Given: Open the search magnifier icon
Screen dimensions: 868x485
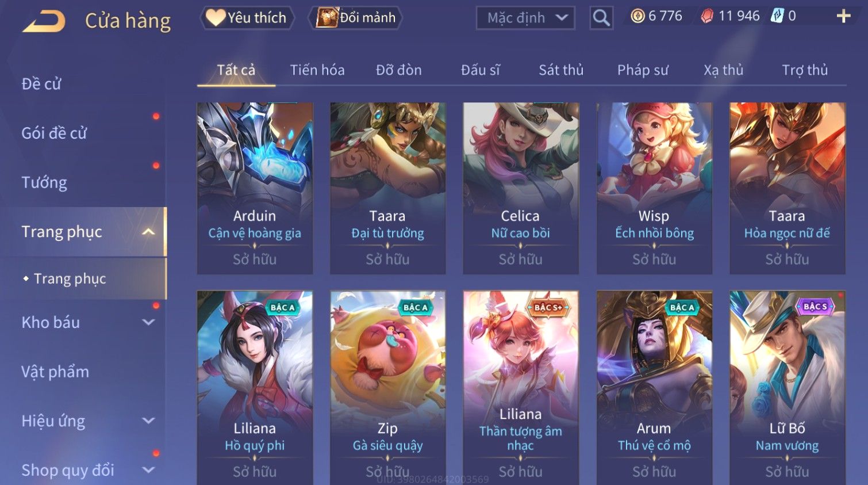Looking at the screenshot, I should [x=601, y=18].
